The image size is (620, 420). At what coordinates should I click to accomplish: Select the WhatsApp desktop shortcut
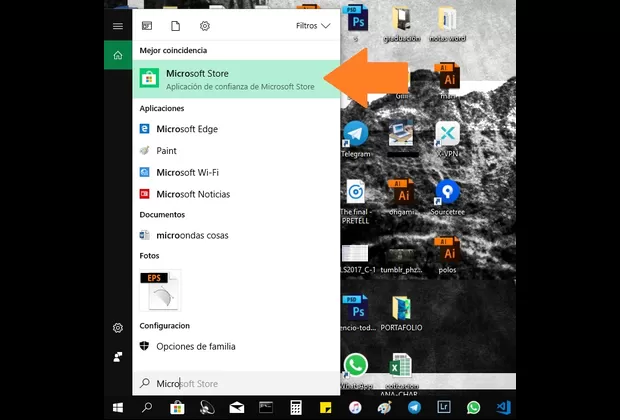pos(356,371)
